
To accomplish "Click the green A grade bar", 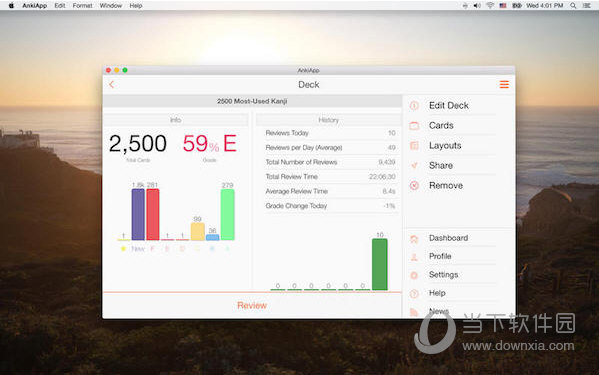I will click(228, 215).
